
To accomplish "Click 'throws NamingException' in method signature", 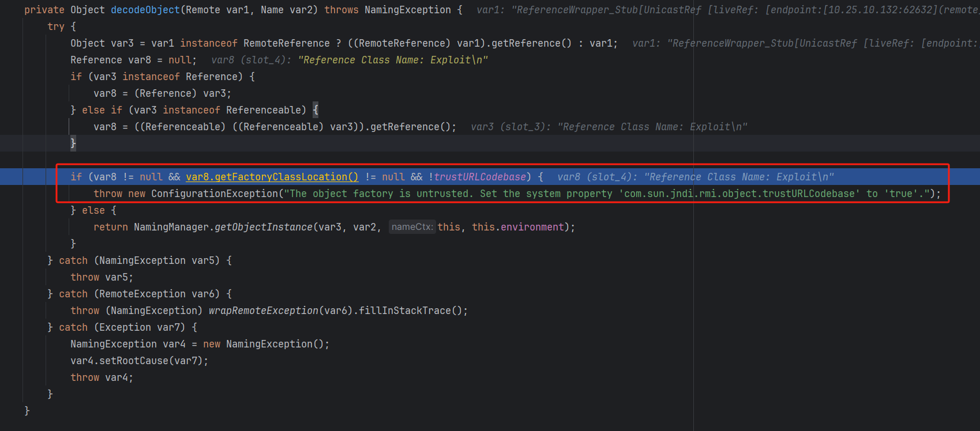I will click(388, 10).
